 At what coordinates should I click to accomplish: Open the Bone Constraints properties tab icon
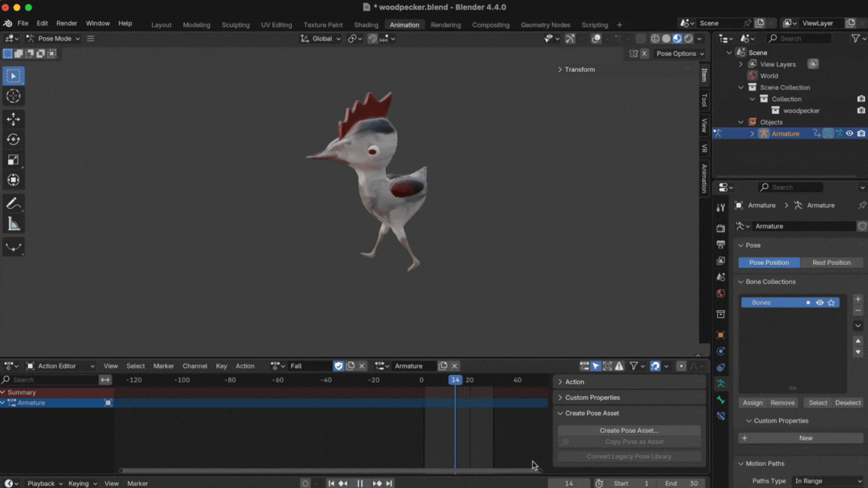click(x=720, y=416)
